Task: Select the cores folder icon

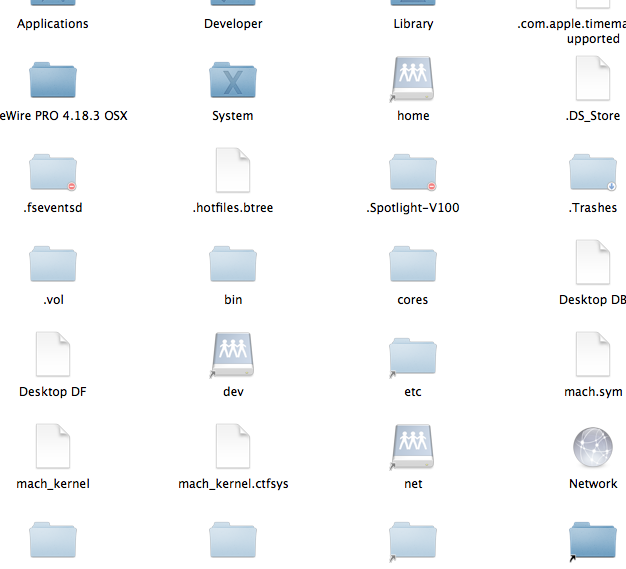Action: coord(413,264)
